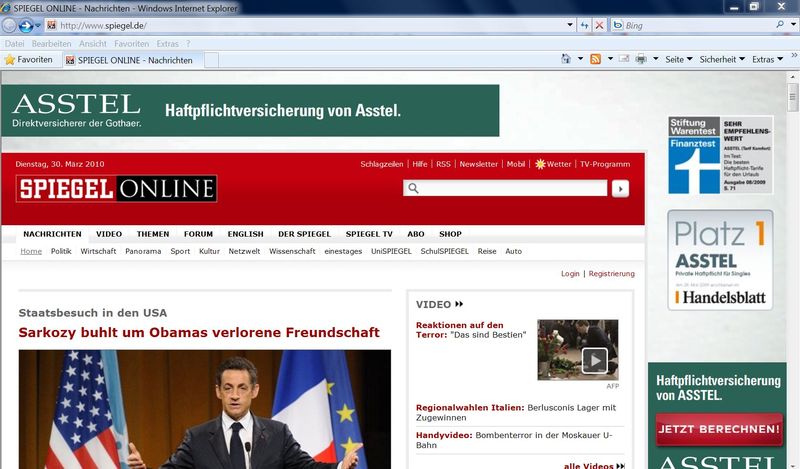Click the Politik navigation link
The height and width of the screenshot is (469, 800).
pyautogui.click(x=61, y=251)
